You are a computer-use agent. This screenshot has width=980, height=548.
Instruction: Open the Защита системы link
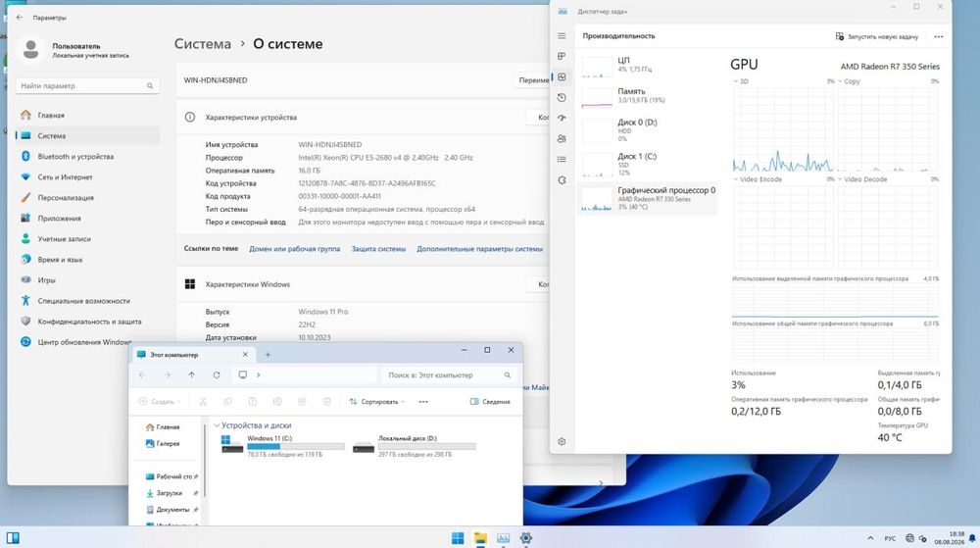(378, 249)
